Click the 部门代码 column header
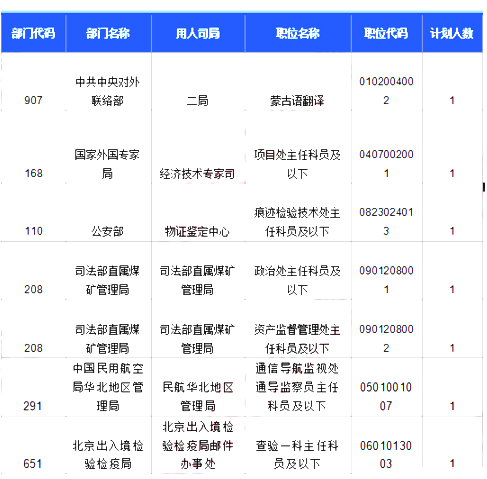 tap(33, 33)
